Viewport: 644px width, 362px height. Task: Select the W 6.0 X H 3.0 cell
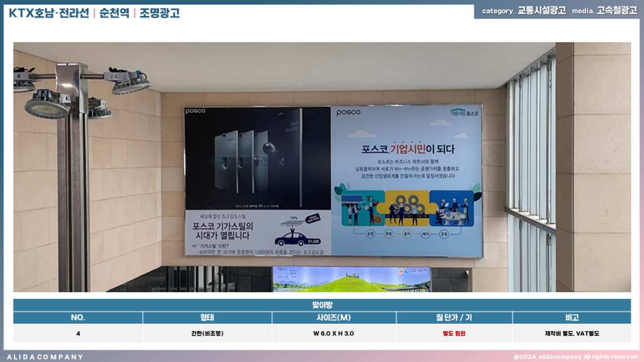333,333
